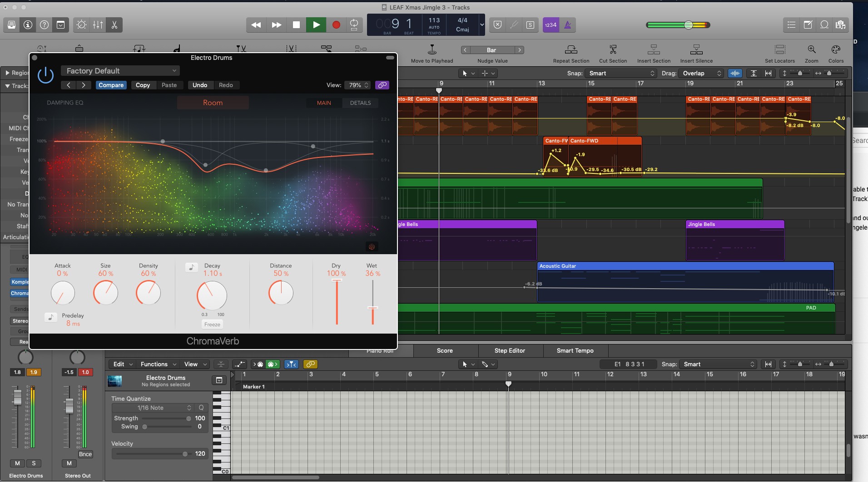The height and width of the screenshot is (482, 868).
Task: Expand the 1/16 Note quantize menu
Action: 154,408
